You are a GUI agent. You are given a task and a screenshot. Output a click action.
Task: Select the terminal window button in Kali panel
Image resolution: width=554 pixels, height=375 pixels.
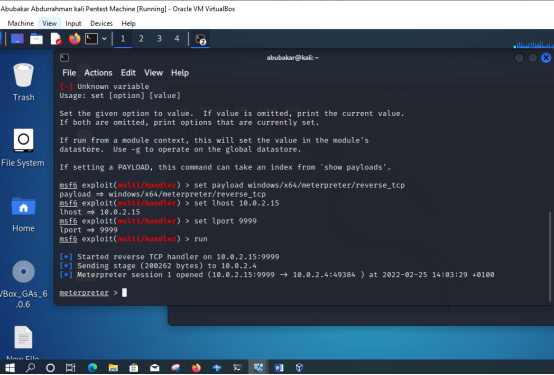coord(200,39)
